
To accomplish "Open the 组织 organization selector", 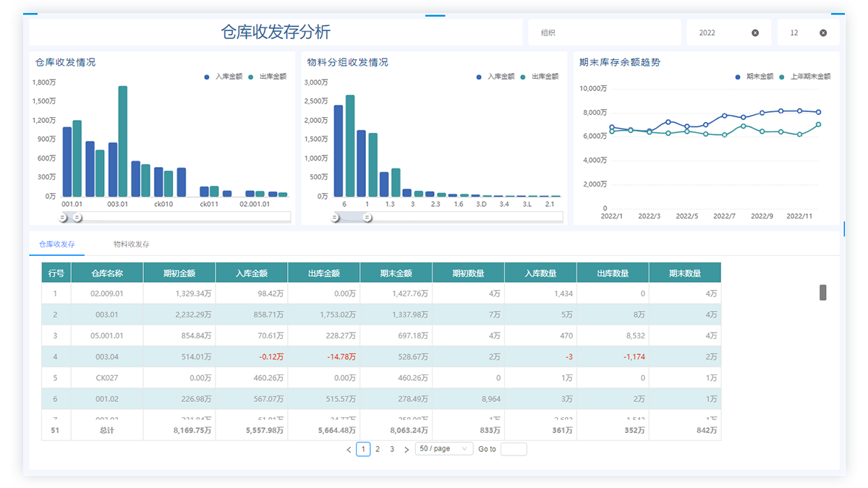I will point(604,33).
